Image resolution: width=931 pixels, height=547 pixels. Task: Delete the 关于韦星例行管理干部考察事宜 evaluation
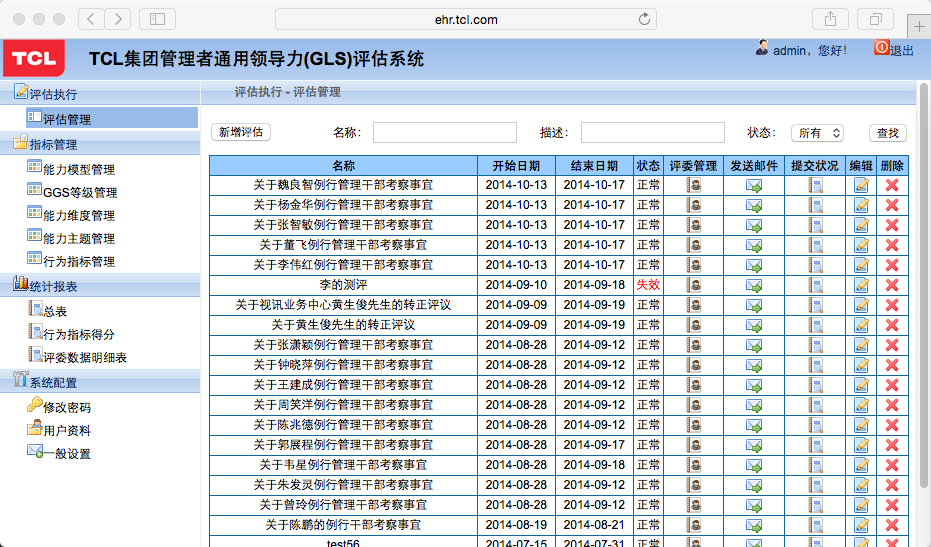892,465
